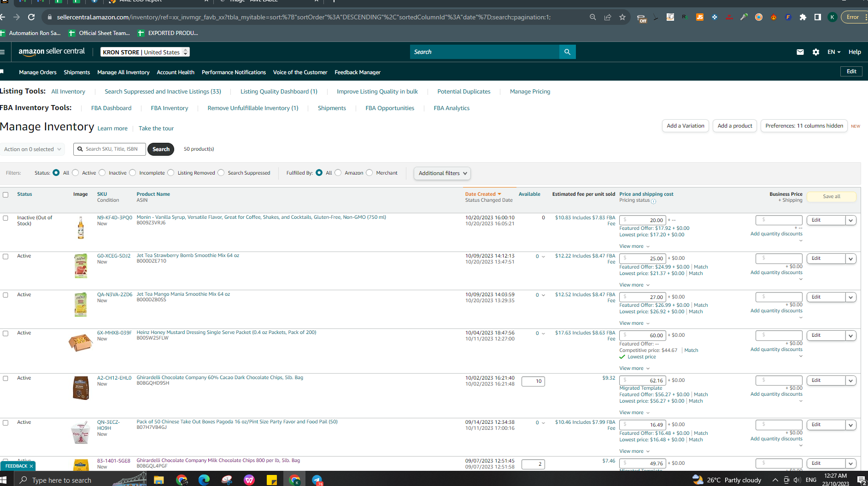The height and width of the screenshot is (486, 868).
Task: Click the Heinz Honey Mustard product image
Action: pyautogui.click(x=81, y=342)
